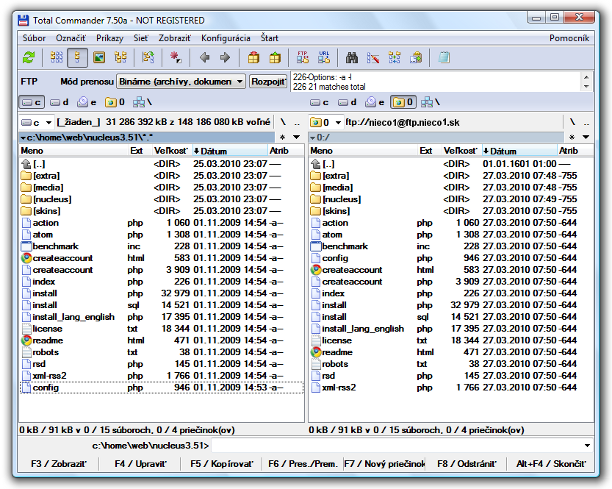612x489 pixels.
Task: Open left panel directory history arrow
Action: tap(297, 137)
